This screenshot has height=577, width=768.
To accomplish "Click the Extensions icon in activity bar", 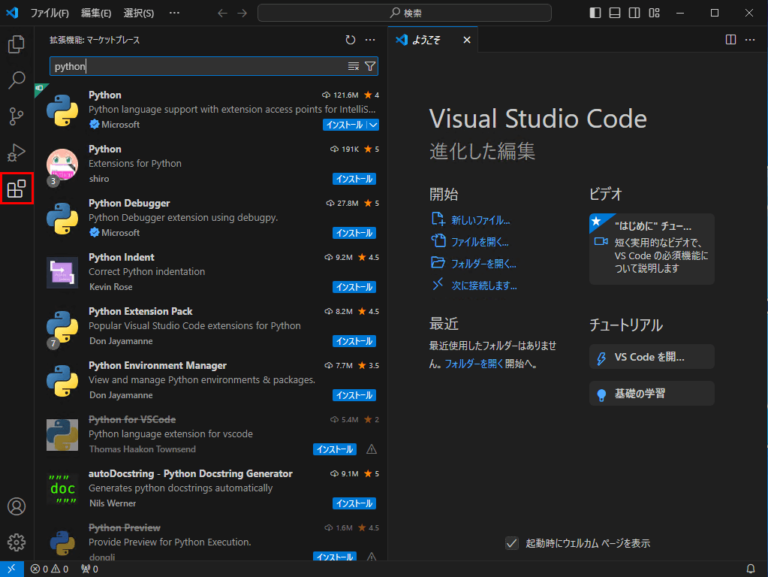I will (x=17, y=188).
